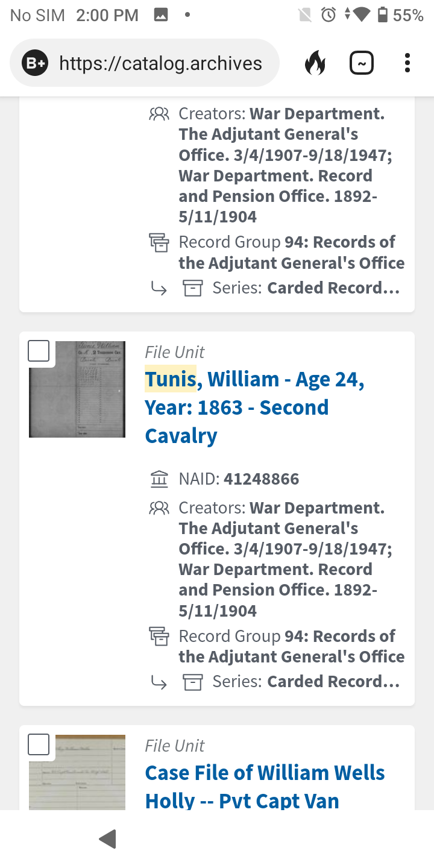Expand the hierarchy arrow in top record card
The height and width of the screenshot is (868, 434).
pos(159,288)
